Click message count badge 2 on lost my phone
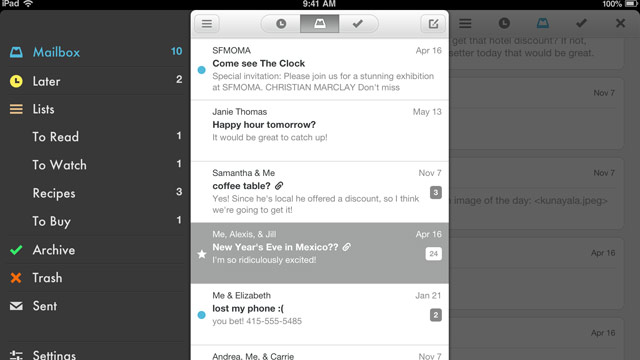The image size is (640, 360). pyautogui.click(x=436, y=315)
